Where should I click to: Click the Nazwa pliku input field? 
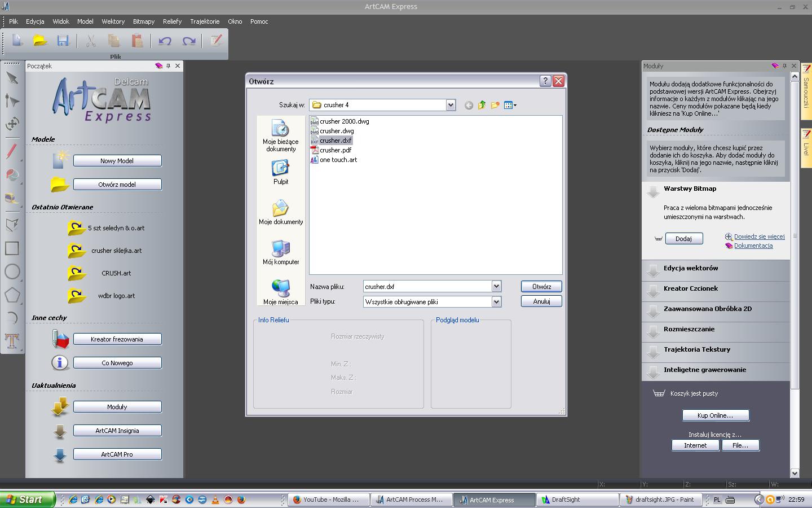[x=428, y=287]
